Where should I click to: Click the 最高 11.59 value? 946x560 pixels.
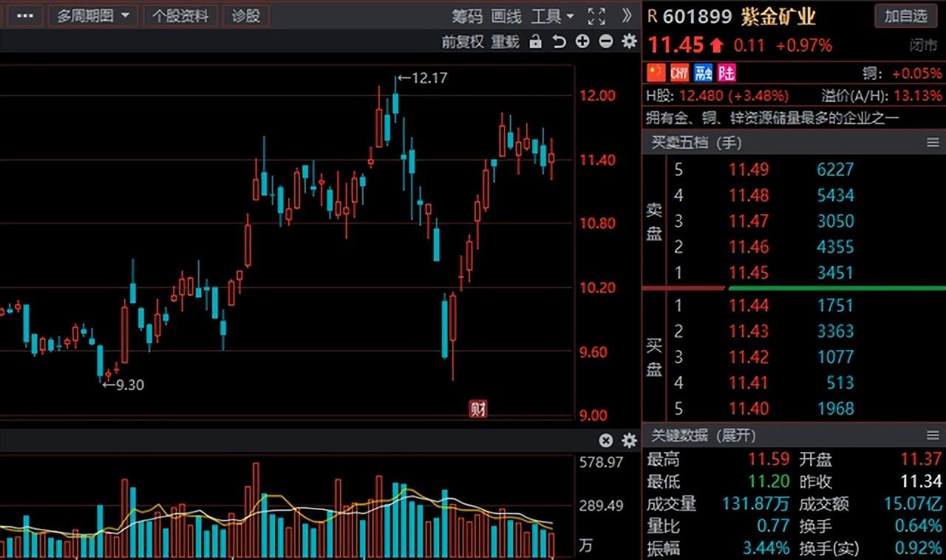(x=769, y=460)
